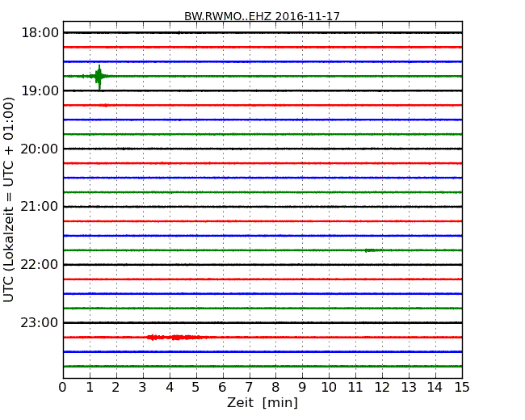This screenshot has height=420, width=525.
Task: Select the x-axis tick label 6
Action: (222, 388)
